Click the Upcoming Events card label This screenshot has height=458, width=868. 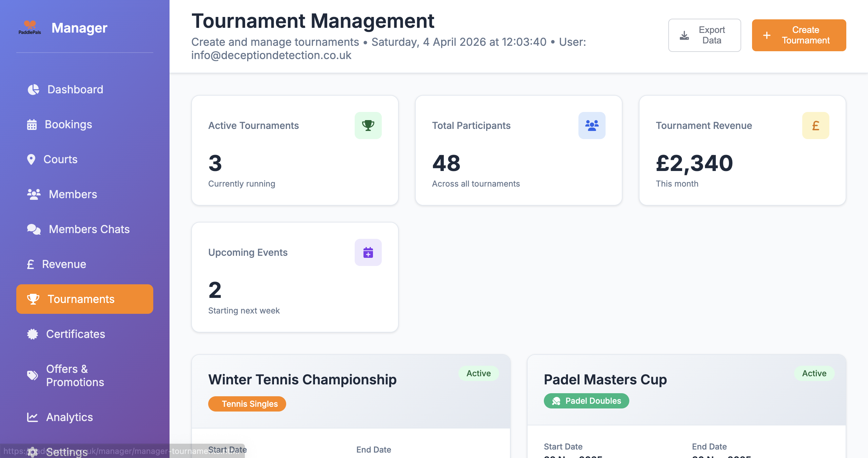248,252
